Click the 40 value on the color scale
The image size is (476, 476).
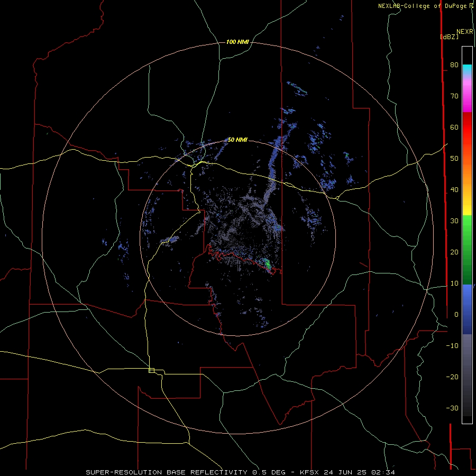tap(454, 190)
